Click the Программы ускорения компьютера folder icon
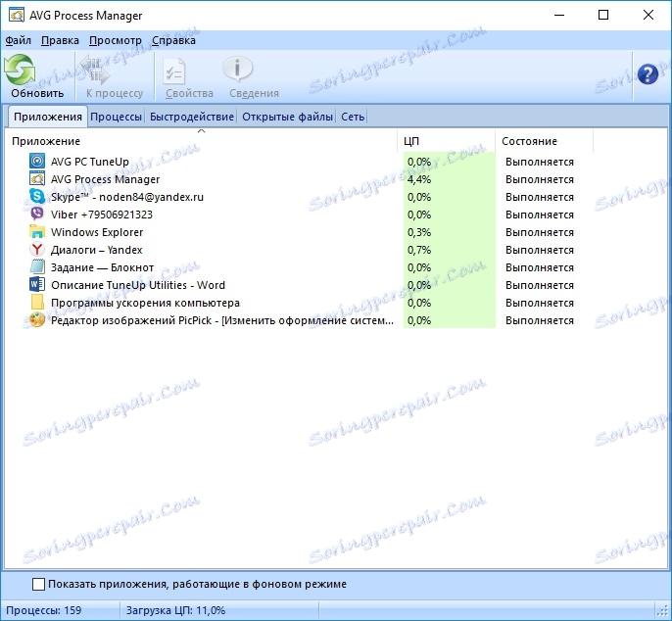Image resolution: width=672 pixels, height=621 pixels. coord(37,302)
